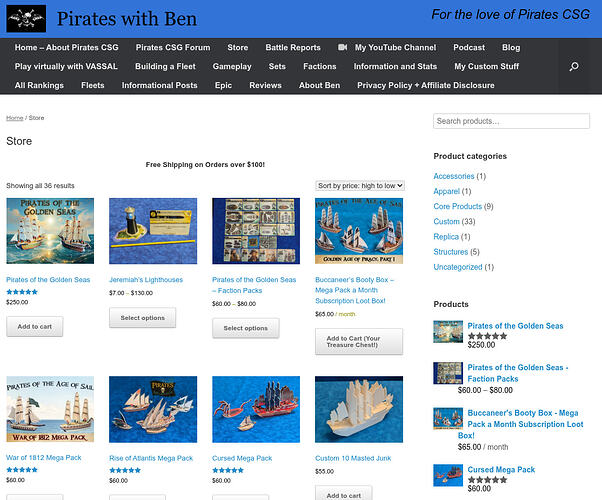Open Jeremiah's Lighthouses product image
The image size is (602, 500).
tap(153, 231)
